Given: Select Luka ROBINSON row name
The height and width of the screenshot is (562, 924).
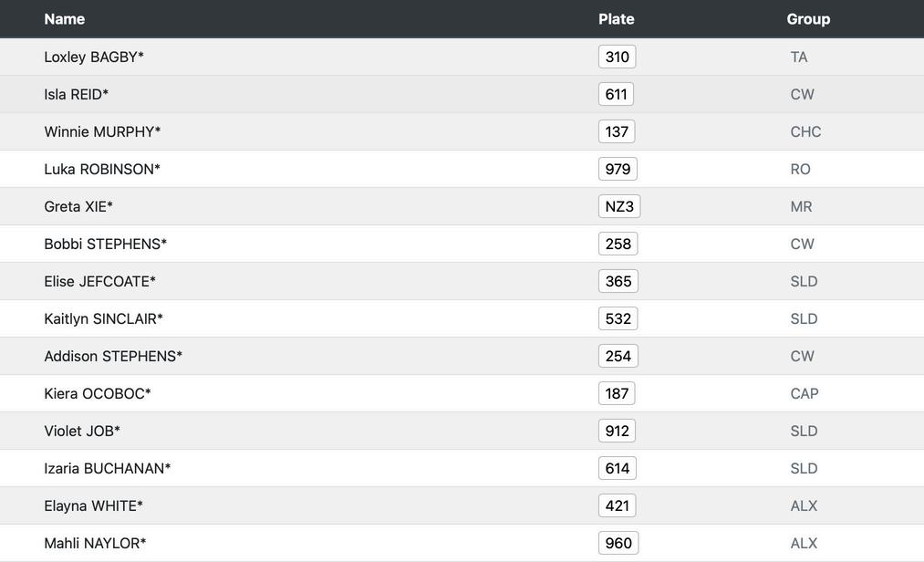Looking at the screenshot, I should point(102,169).
